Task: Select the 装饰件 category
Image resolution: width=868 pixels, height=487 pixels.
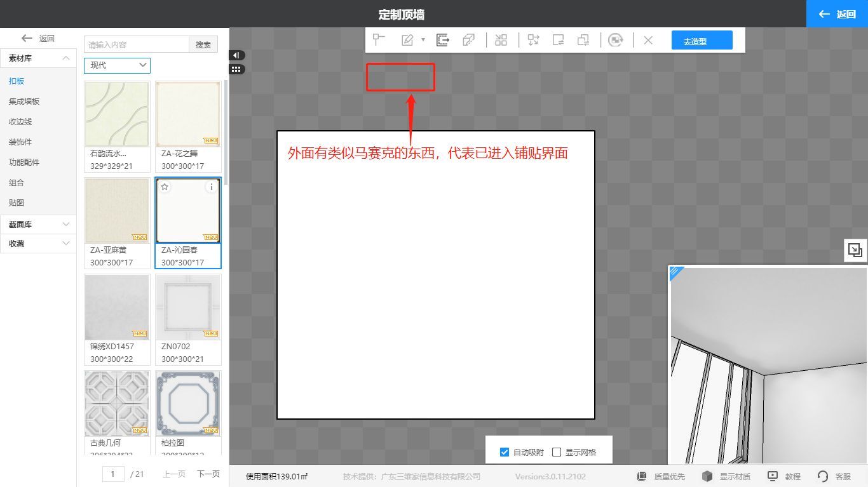Action: tap(20, 142)
